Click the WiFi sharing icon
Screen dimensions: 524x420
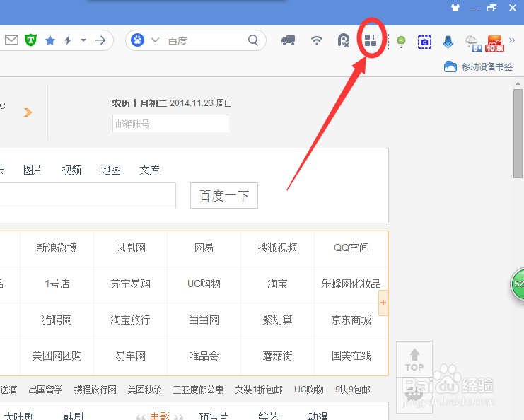tap(317, 40)
